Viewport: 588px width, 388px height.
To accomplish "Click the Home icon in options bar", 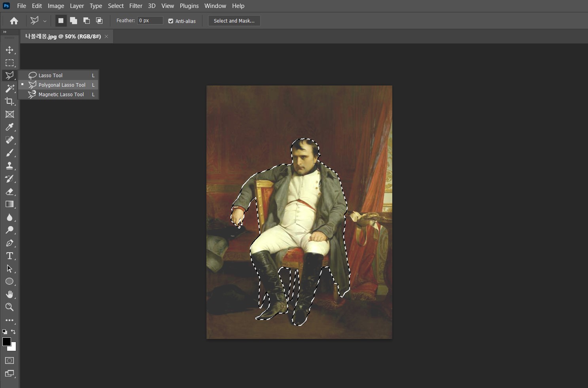I will pos(14,21).
